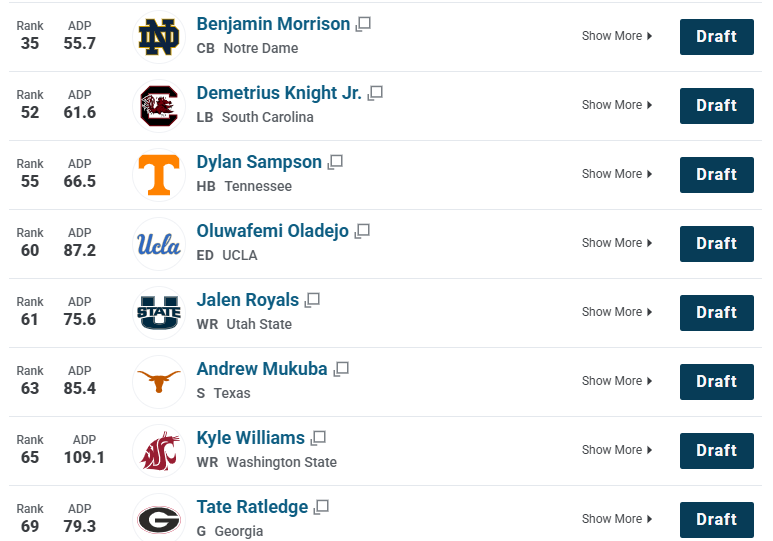773x541 pixels.
Task: Open popup icon next to Benjamin Morrison
Action: point(363,24)
